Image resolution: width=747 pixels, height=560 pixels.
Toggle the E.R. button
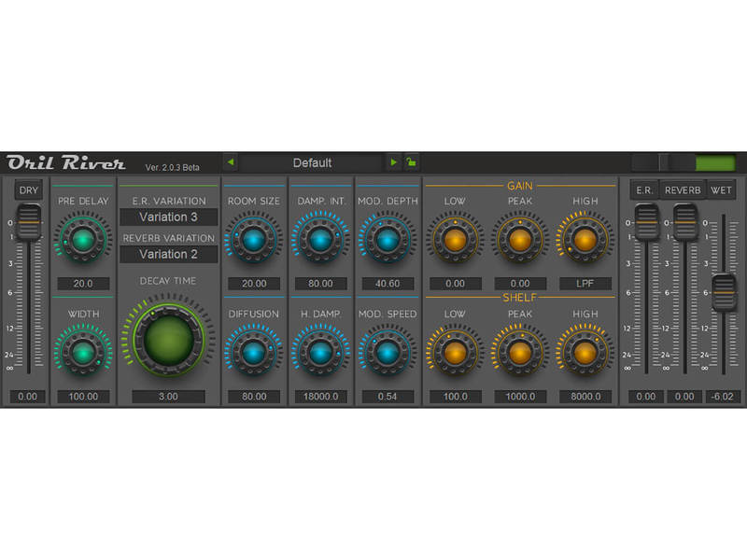[644, 190]
